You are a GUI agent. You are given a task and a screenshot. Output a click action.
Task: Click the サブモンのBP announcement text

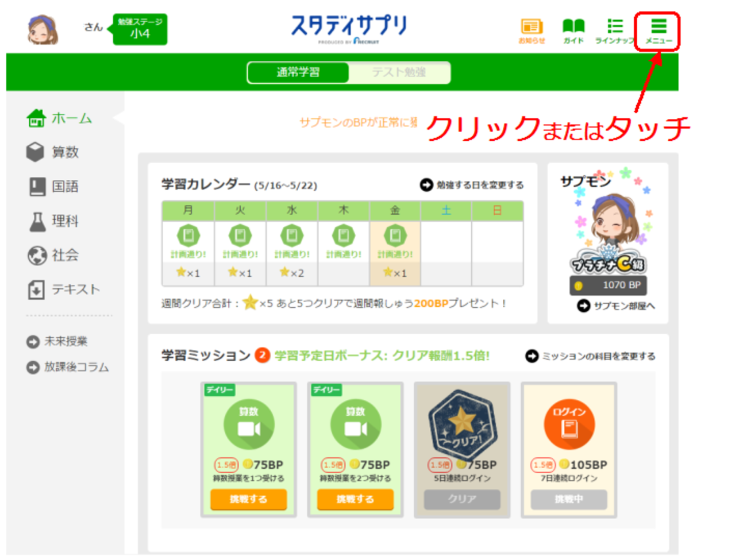pos(358,122)
